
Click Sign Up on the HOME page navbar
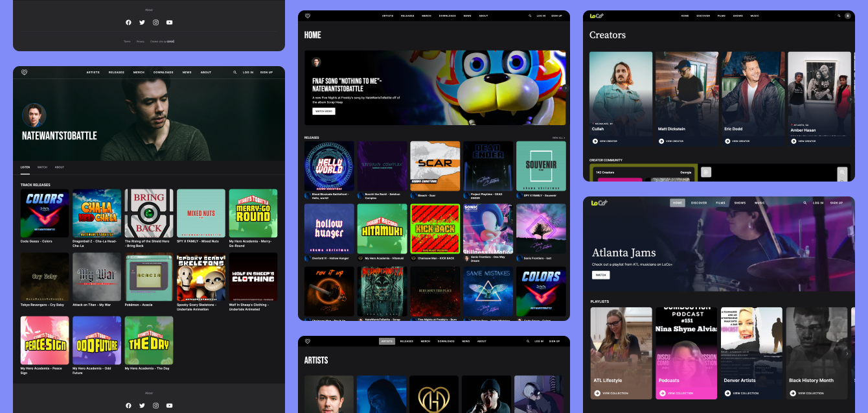click(556, 16)
